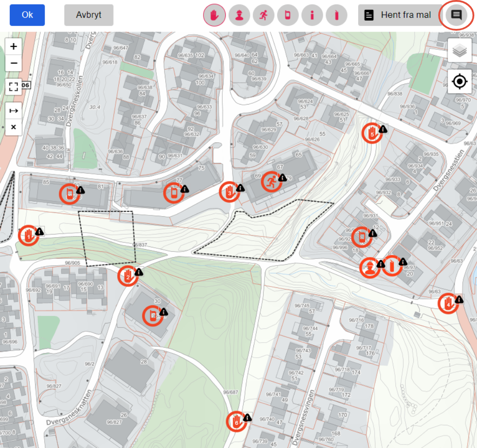Select the running-person evacuation marker tool
The height and width of the screenshot is (448, 477).
tap(264, 15)
